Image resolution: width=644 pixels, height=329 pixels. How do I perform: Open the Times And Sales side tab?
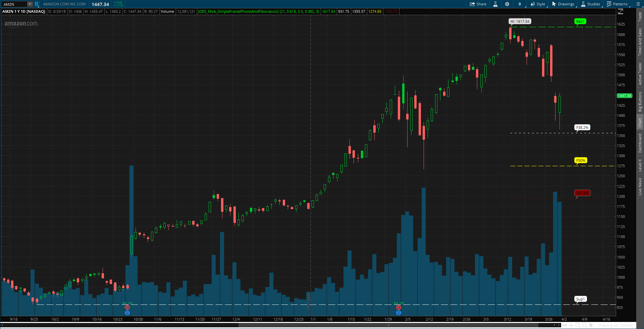640,42
